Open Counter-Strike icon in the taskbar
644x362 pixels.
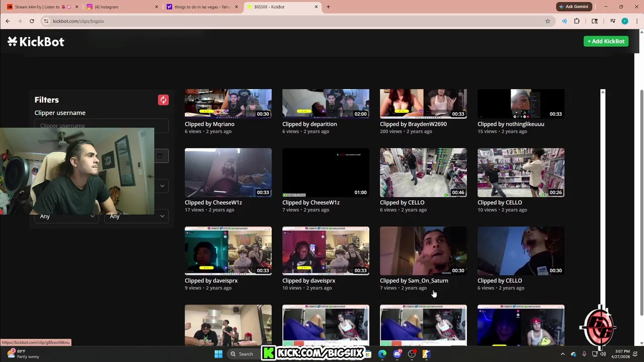(x=426, y=354)
